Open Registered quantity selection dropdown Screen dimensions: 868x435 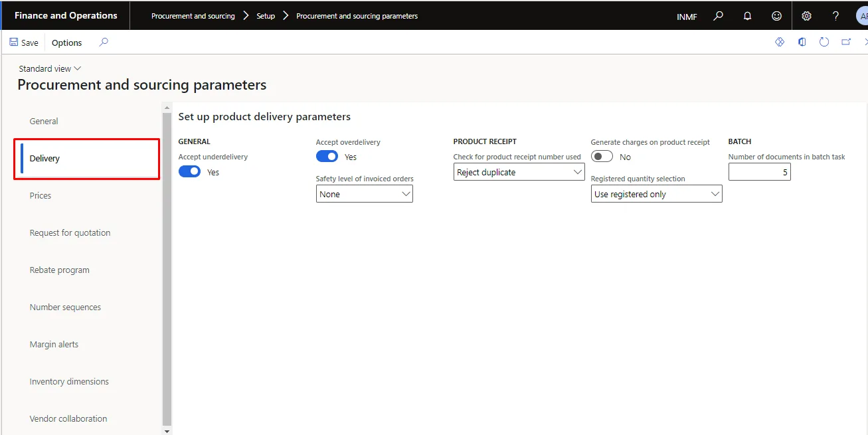656,194
